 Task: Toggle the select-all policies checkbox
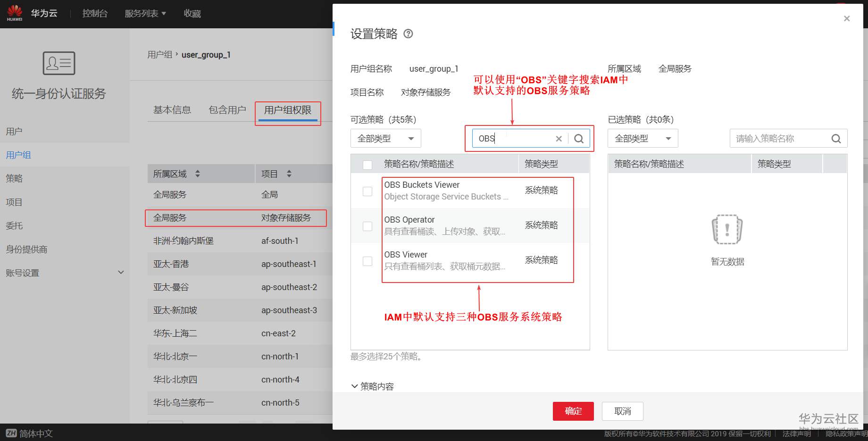coord(367,165)
